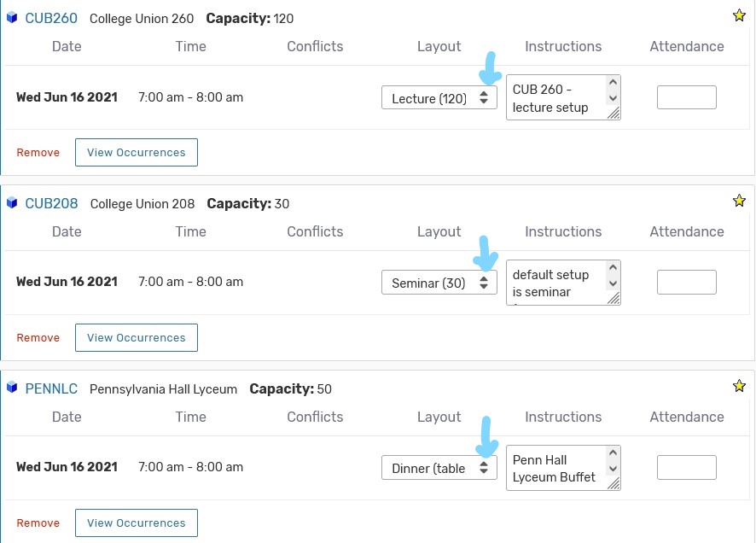Click the Time column header in PENNLC

tap(190, 417)
